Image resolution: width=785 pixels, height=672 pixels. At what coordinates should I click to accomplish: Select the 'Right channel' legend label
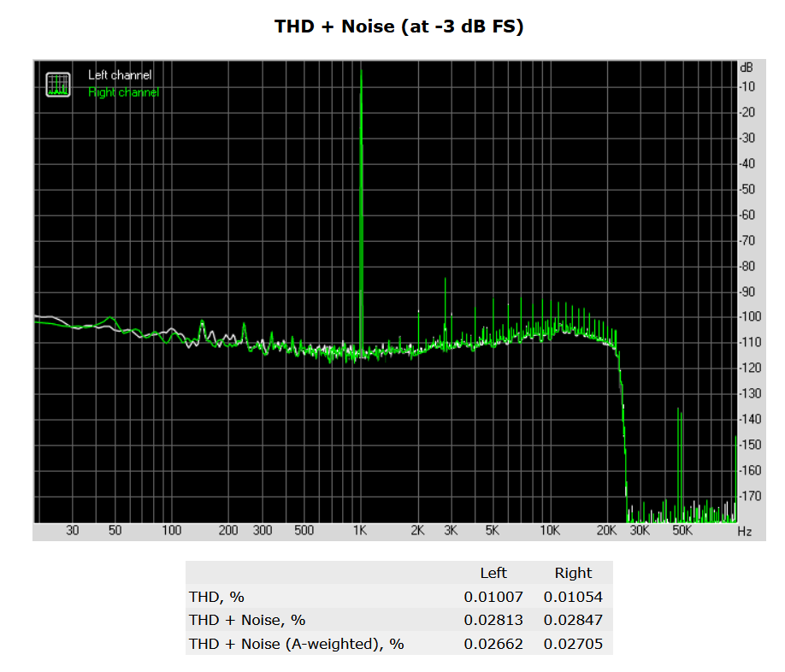click(124, 92)
